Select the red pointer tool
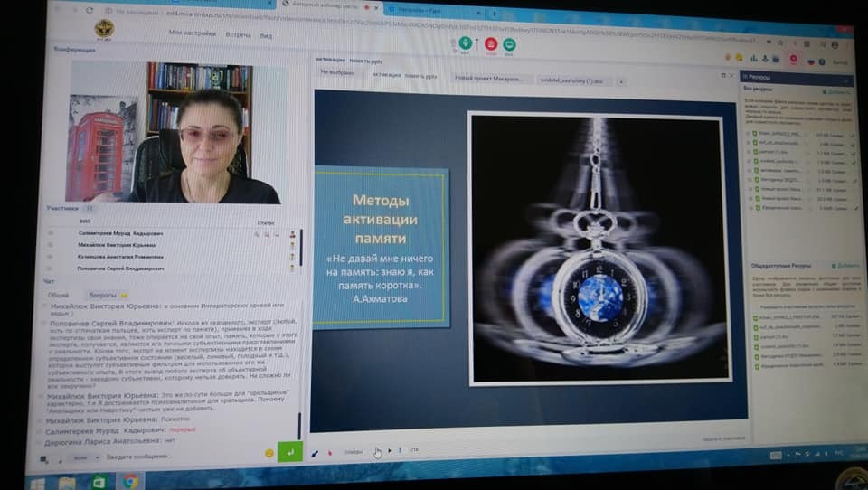Screen dimensions: 868x490 click(330, 453)
